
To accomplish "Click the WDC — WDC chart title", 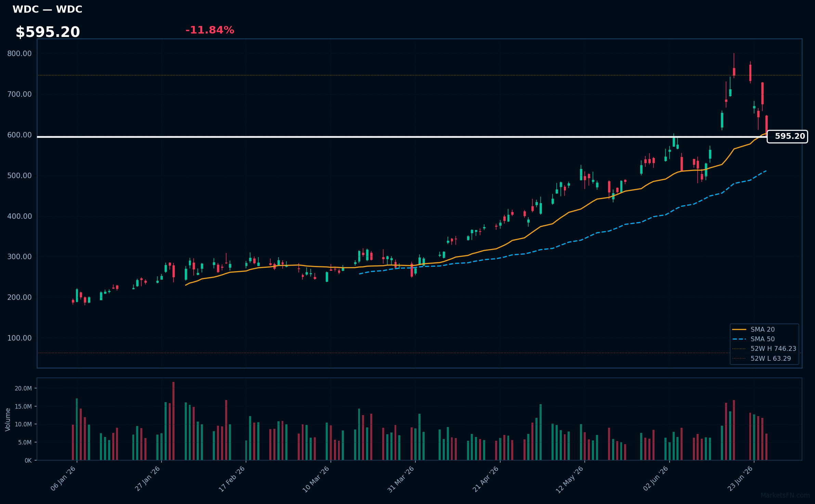I will (x=47, y=9).
